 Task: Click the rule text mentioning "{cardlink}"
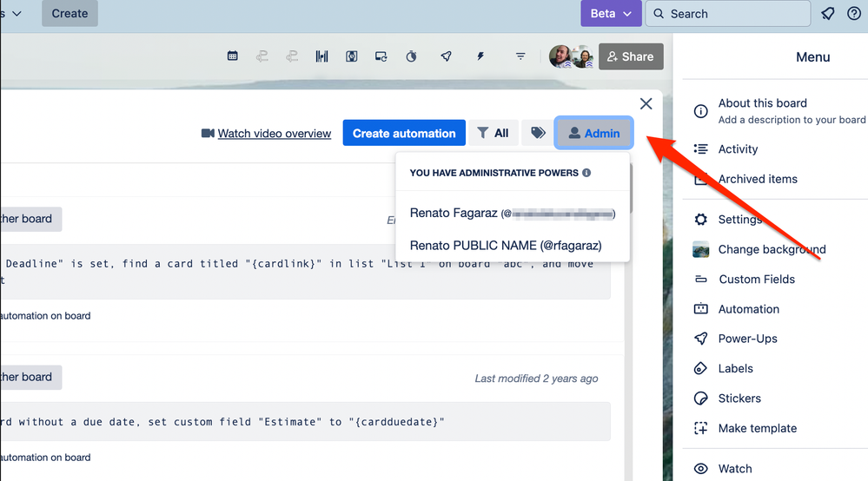tap(296, 271)
